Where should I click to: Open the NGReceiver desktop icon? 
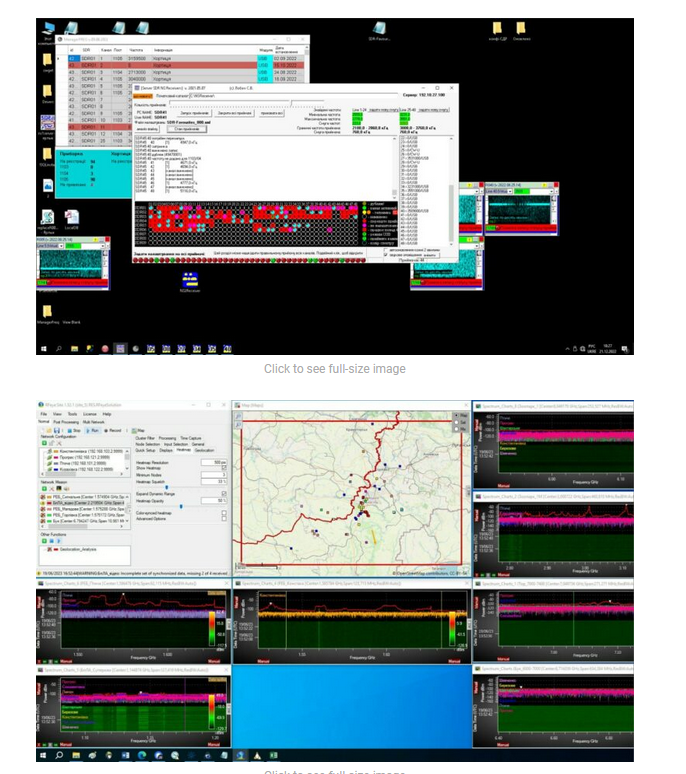(190, 280)
